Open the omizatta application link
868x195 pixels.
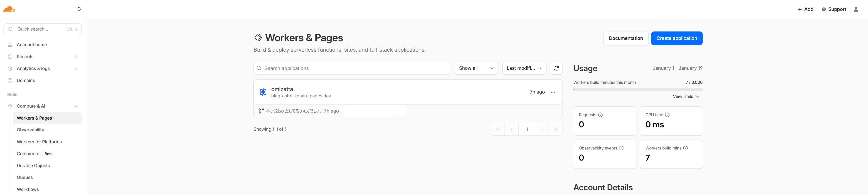point(282,89)
